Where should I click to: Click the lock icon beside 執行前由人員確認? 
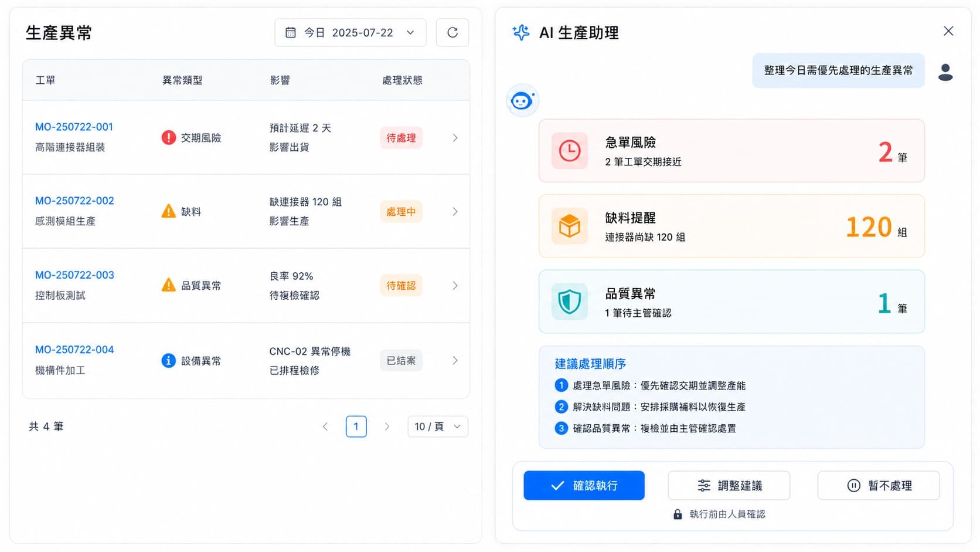(678, 514)
